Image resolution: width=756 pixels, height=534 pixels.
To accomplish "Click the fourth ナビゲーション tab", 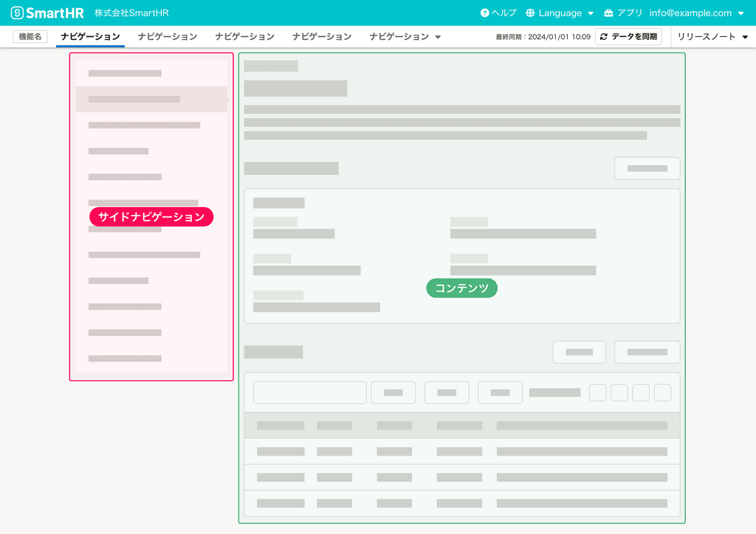I will pyautogui.click(x=322, y=35).
